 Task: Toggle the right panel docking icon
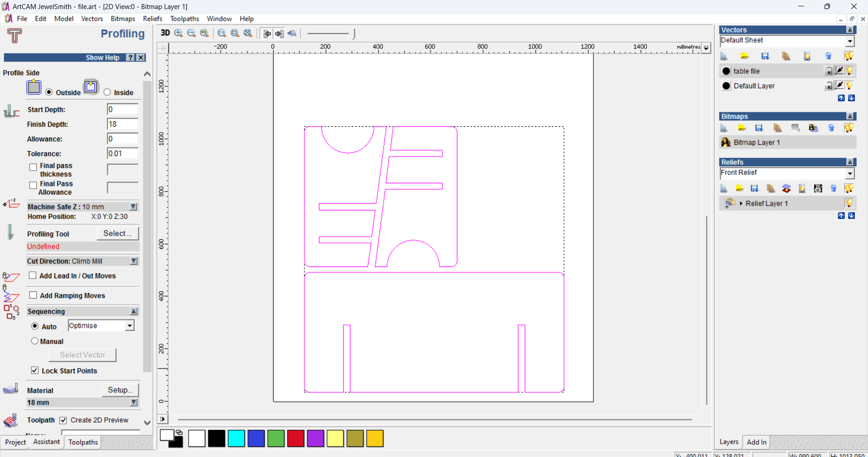tap(280, 33)
